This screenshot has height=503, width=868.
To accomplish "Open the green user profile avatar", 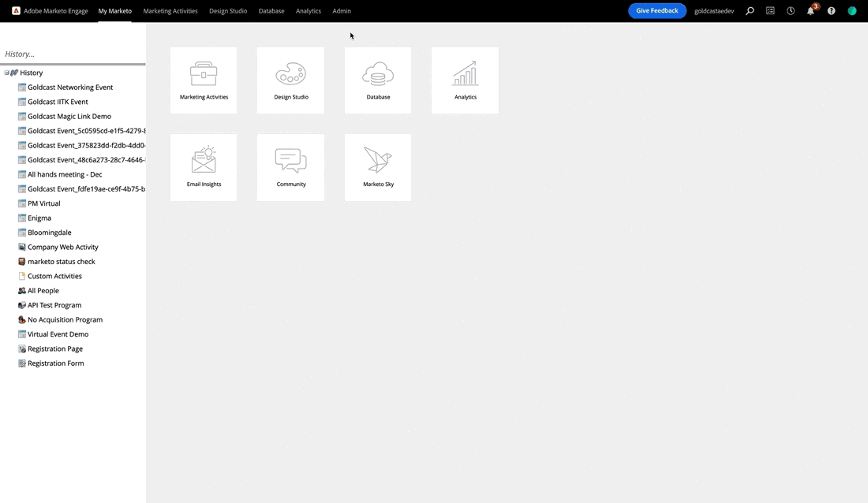I will click(x=852, y=10).
